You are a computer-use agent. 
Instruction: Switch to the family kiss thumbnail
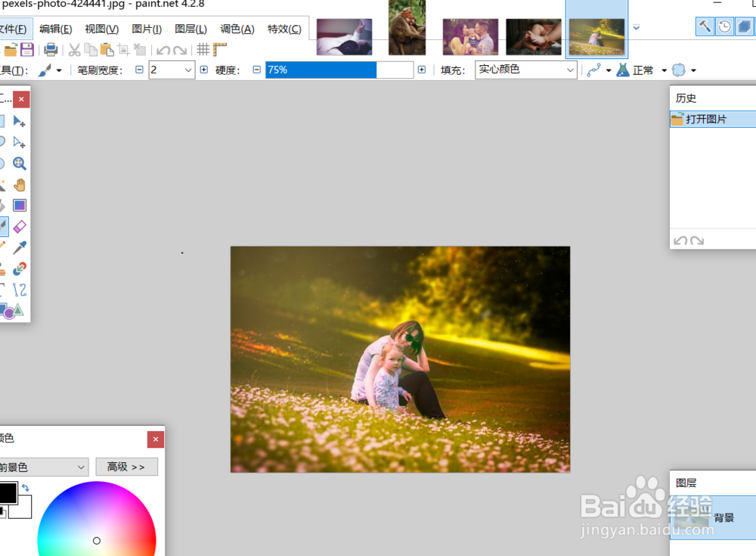[x=470, y=36]
